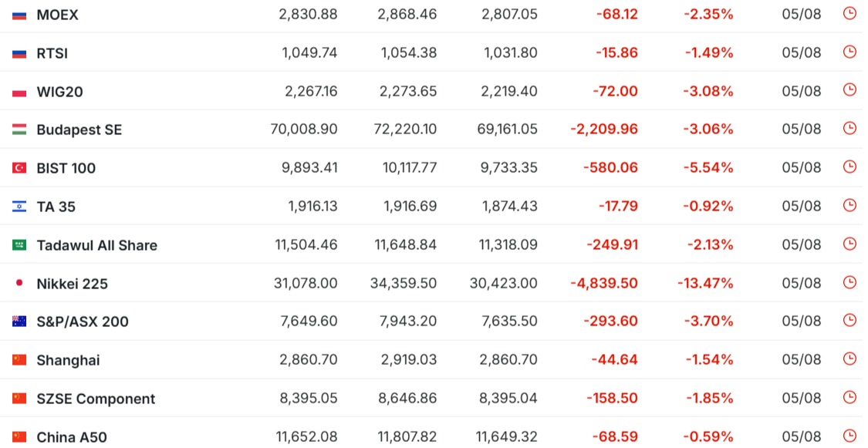Viewport: 868px width, 448px height.
Task: Select the S&P/ASX 200 index name
Action: click(83, 322)
